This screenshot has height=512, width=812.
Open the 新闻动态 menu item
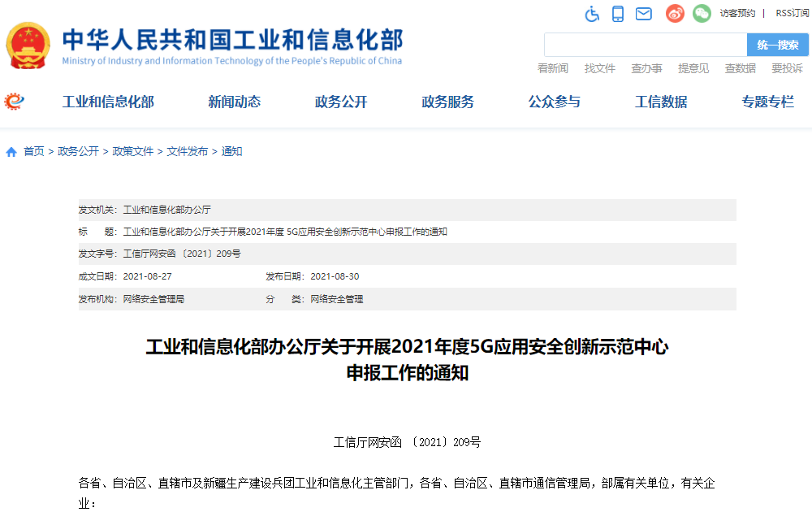pyautogui.click(x=235, y=102)
